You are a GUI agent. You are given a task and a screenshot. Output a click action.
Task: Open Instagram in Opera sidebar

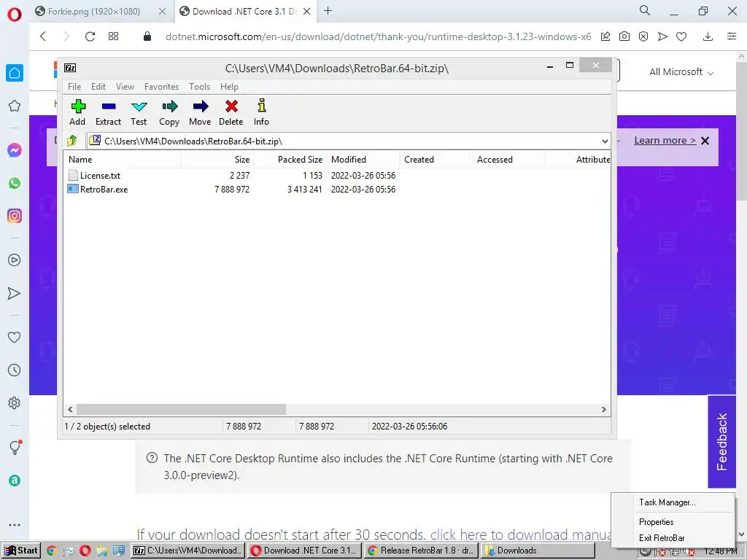[15, 216]
